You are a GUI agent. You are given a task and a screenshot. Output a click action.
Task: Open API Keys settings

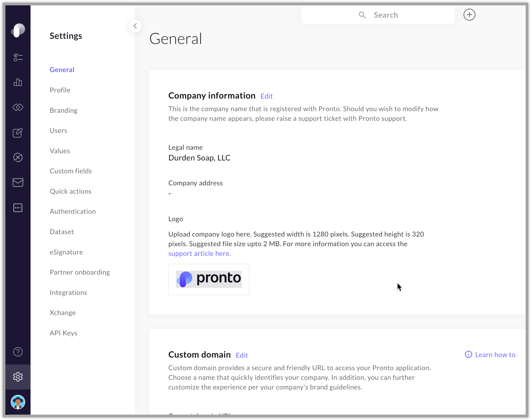pos(63,333)
